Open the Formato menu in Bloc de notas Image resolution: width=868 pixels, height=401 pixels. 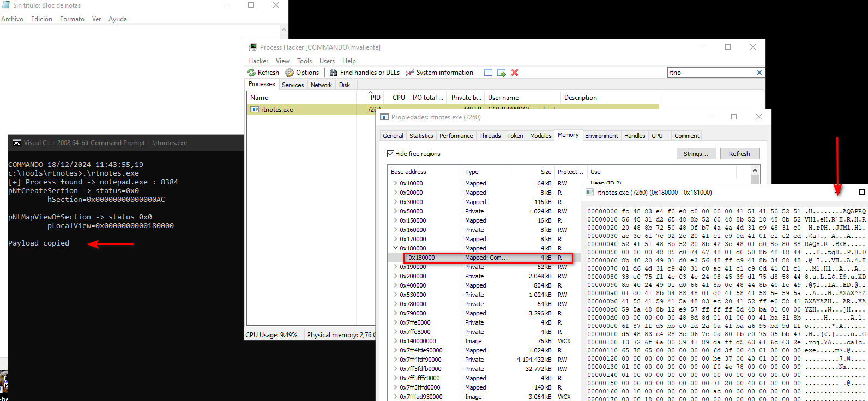point(72,19)
